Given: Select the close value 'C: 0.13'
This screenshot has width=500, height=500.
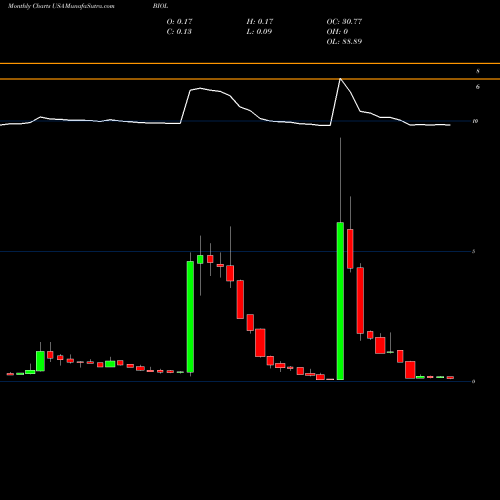Looking at the screenshot, I should pos(179,31).
